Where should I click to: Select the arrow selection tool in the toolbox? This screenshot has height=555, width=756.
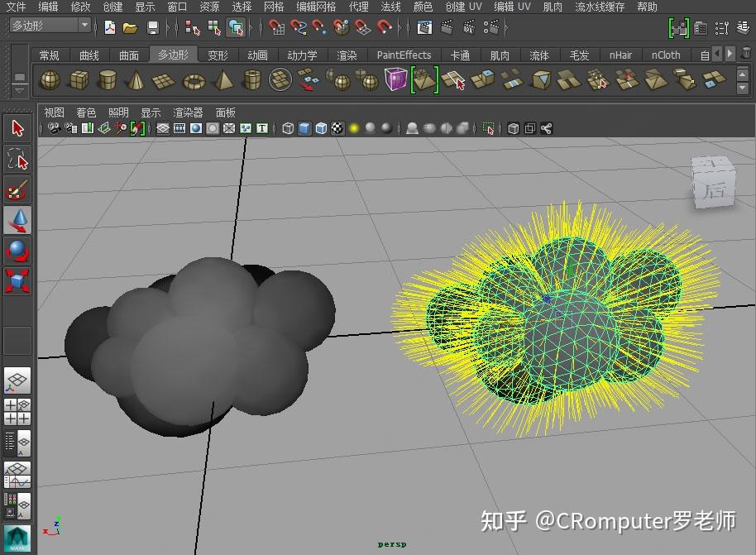[x=17, y=128]
